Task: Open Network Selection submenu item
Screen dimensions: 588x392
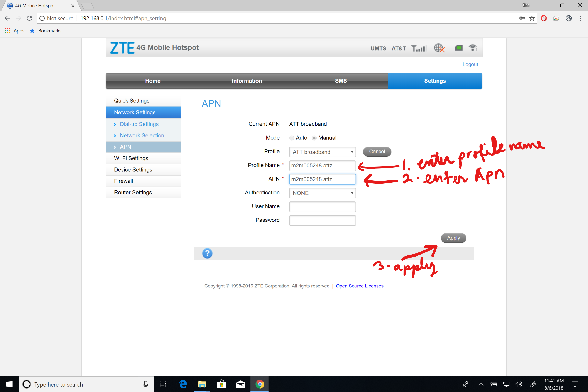Action: tap(144, 135)
